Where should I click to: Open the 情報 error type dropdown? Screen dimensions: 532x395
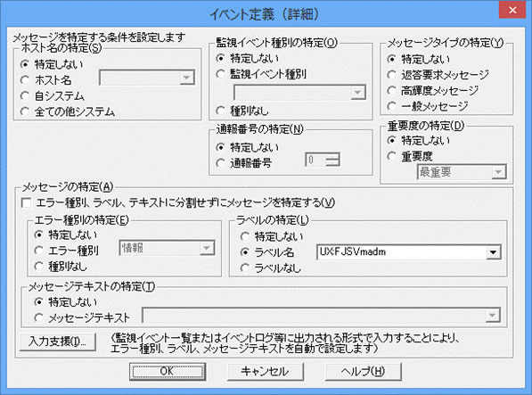[x=167, y=248]
